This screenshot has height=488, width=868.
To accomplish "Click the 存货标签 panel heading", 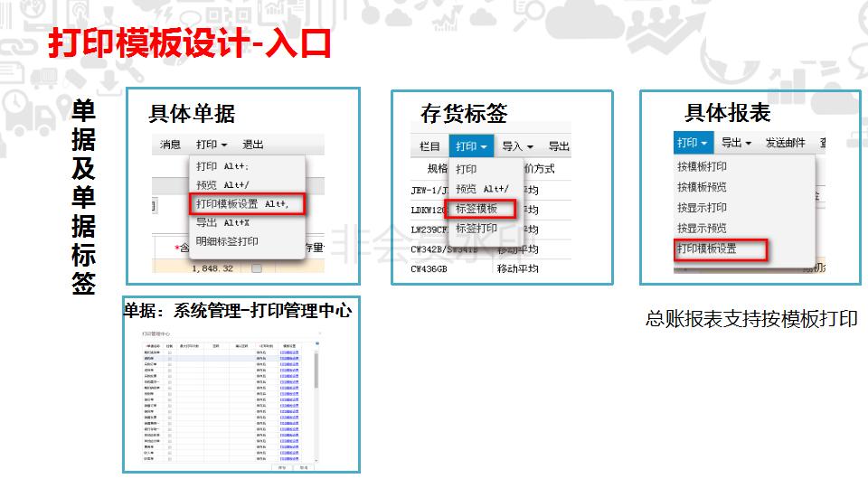I will coord(464,114).
